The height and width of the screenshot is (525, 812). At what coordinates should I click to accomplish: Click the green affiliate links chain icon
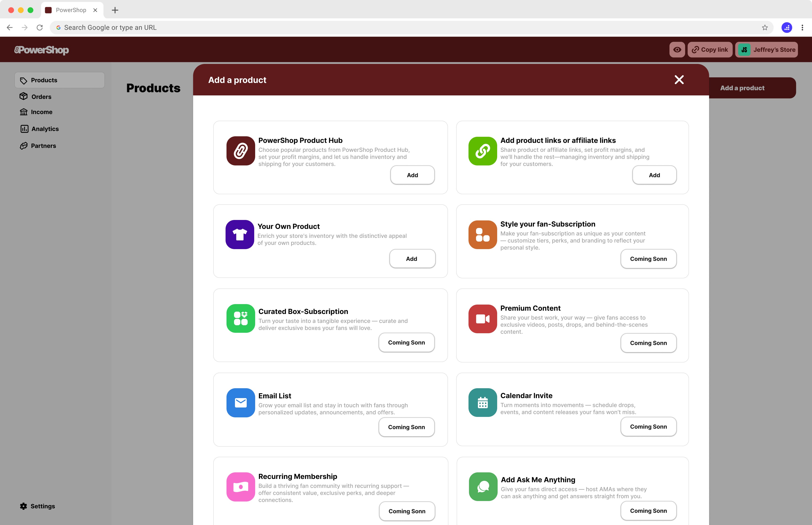tap(483, 151)
